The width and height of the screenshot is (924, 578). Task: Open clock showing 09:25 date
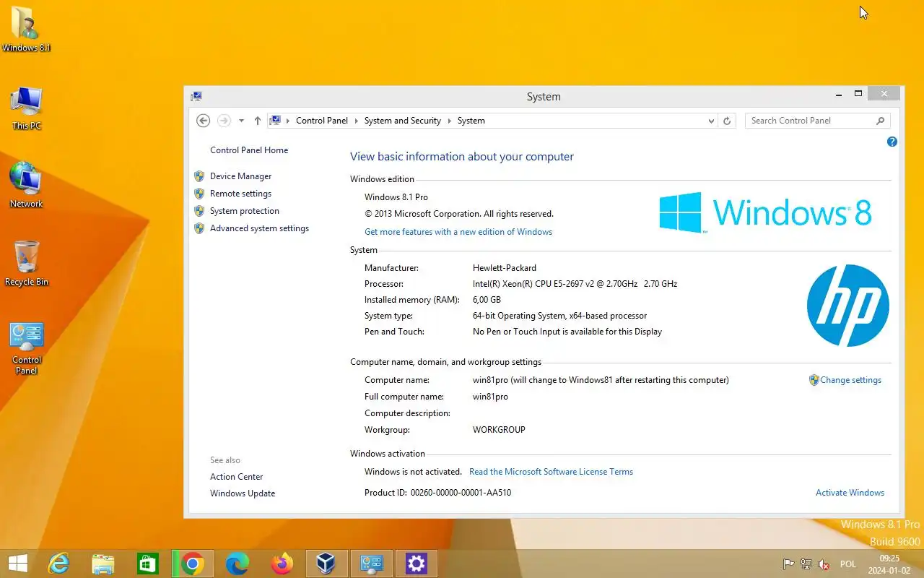(889, 564)
